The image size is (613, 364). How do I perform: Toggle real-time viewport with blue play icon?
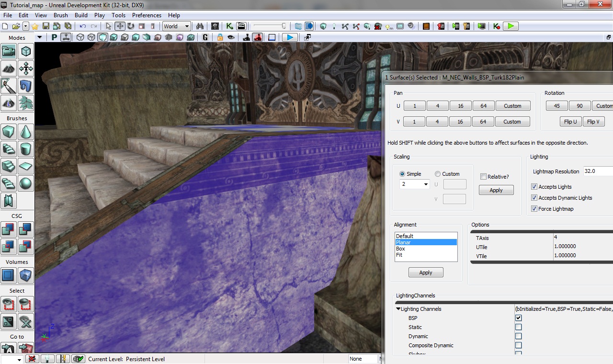coord(289,37)
